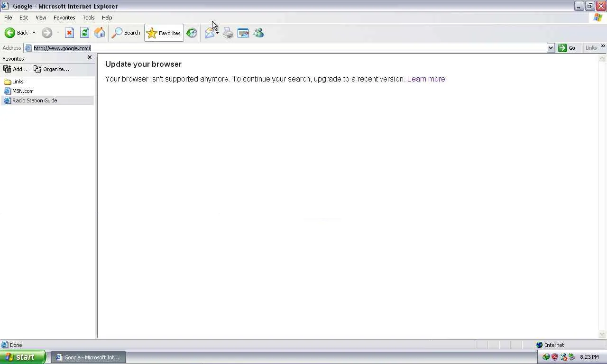The width and height of the screenshot is (607, 364).
Task: Launch the Messenger toolbar icon
Action: point(258,33)
